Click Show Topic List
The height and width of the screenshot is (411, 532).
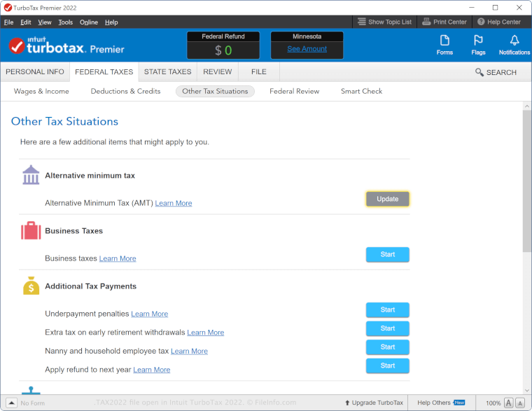pyautogui.click(x=384, y=22)
